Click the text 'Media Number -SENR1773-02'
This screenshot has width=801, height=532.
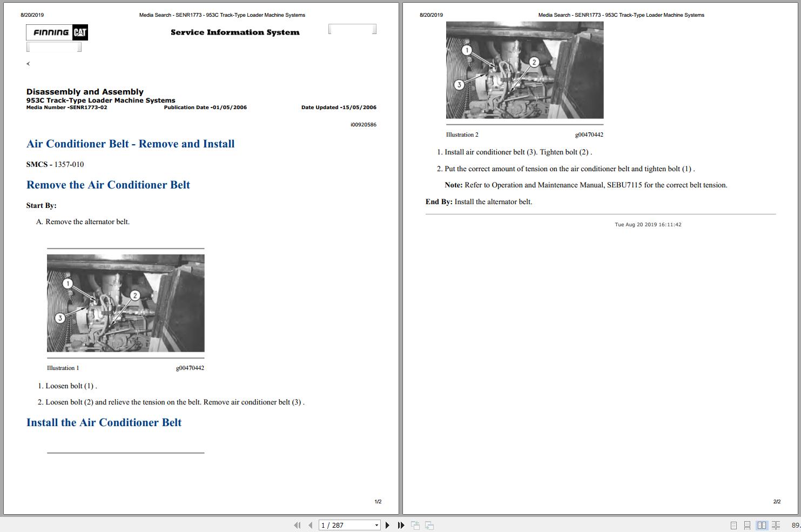pos(66,107)
